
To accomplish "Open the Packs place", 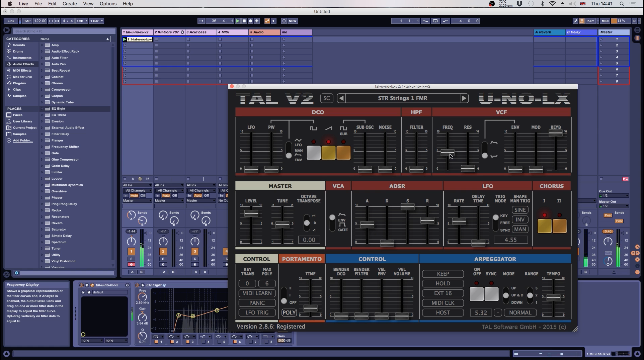I will (18, 115).
